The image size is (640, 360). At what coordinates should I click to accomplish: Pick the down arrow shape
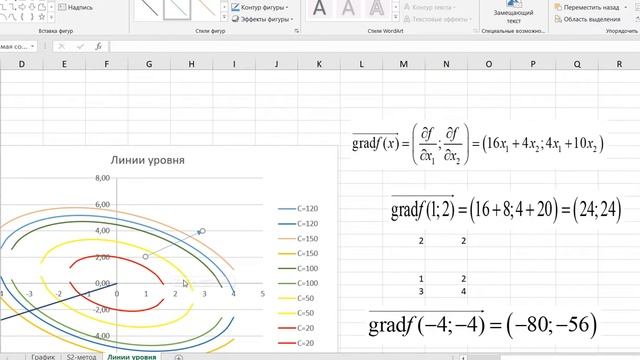[x=32, y=7]
